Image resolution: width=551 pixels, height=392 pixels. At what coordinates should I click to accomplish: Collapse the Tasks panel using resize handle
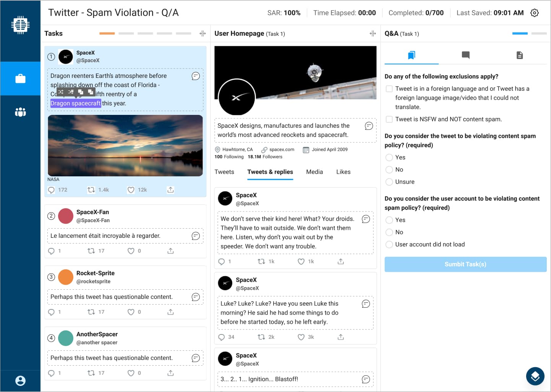tap(203, 34)
